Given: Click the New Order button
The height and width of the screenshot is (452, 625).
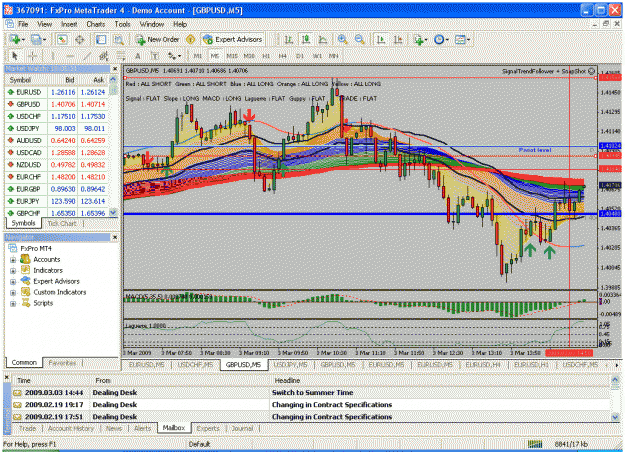Looking at the screenshot, I should 157,39.
